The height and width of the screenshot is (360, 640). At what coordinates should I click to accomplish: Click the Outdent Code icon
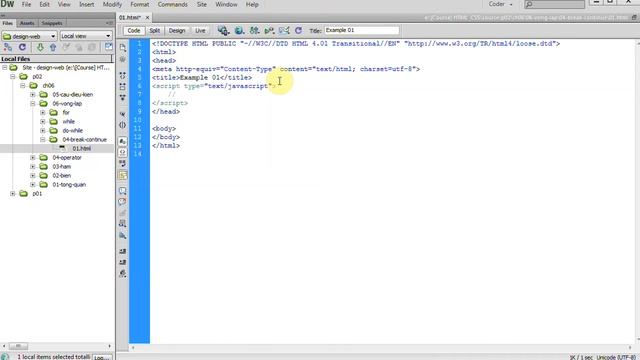(122, 262)
